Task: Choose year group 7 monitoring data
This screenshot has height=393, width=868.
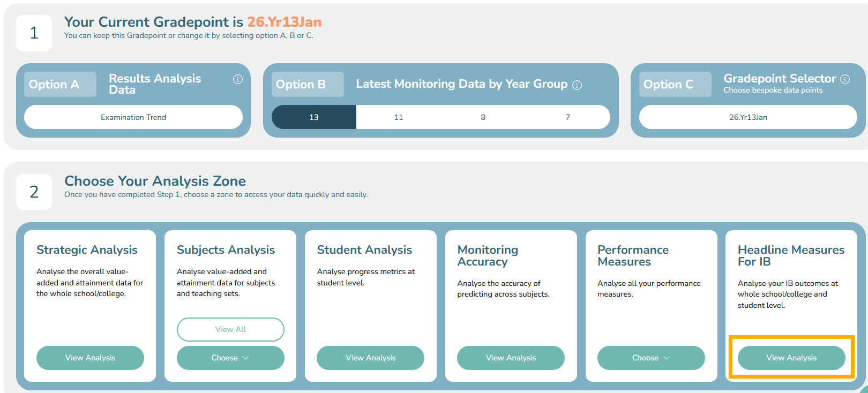Action: (x=567, y=117)
